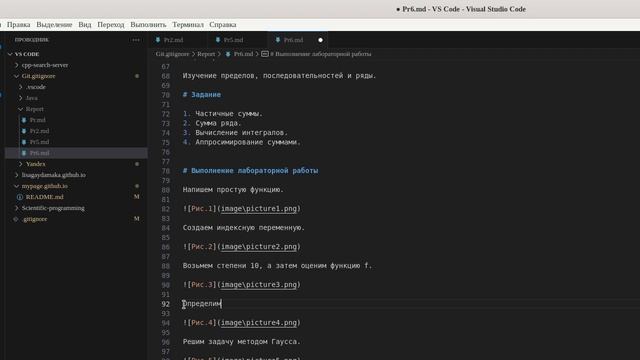Open Pr2.md file in Explorer tree
Image resolution: width=640 pixels, height=360 pixels.
click(39, 131)
